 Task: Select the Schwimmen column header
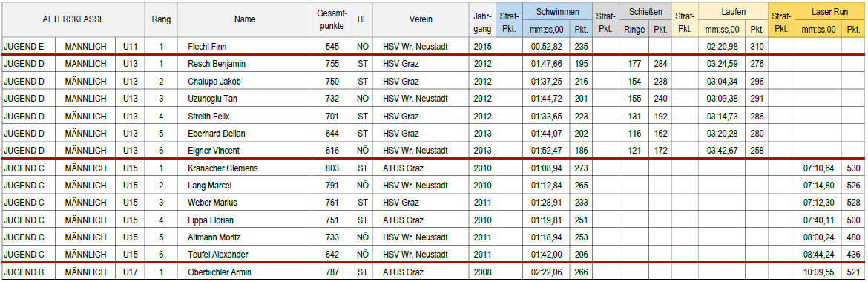(x=557, y=11)
